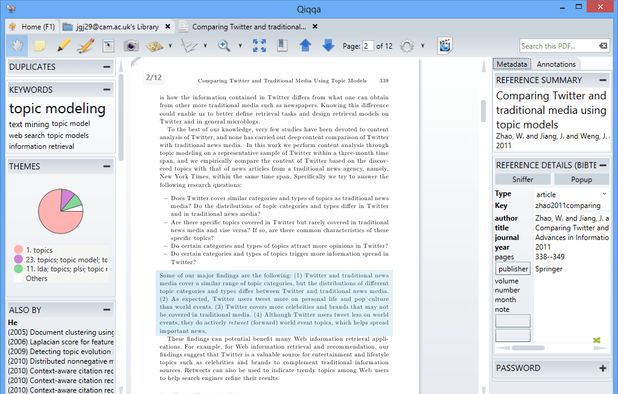
Task: Collapse the DUPLICATES panel
Action: 106,67
